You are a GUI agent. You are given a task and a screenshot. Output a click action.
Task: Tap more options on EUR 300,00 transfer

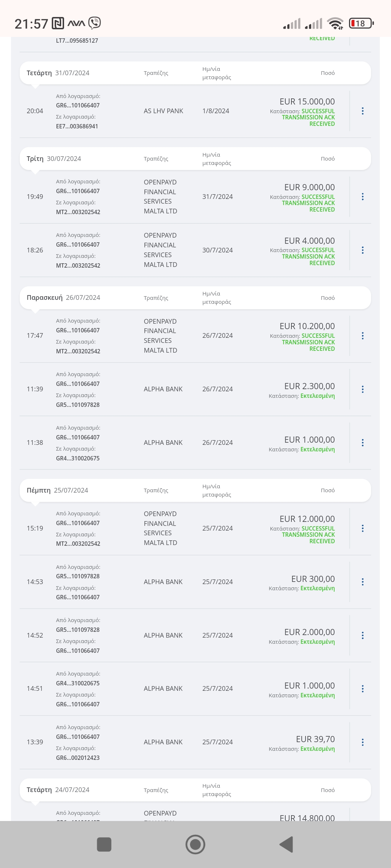tap(362, 582)
